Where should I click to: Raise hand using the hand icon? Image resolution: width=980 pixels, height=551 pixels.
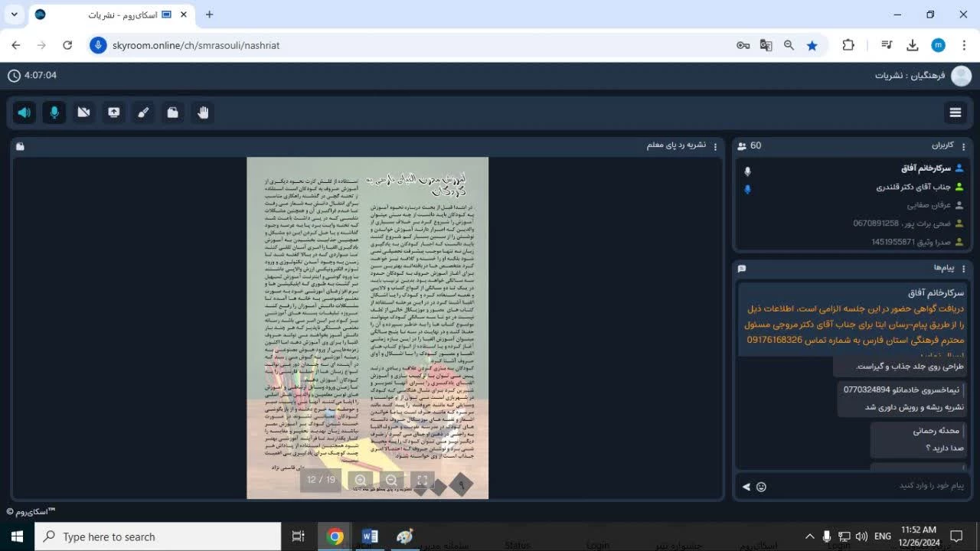[203, 112]
